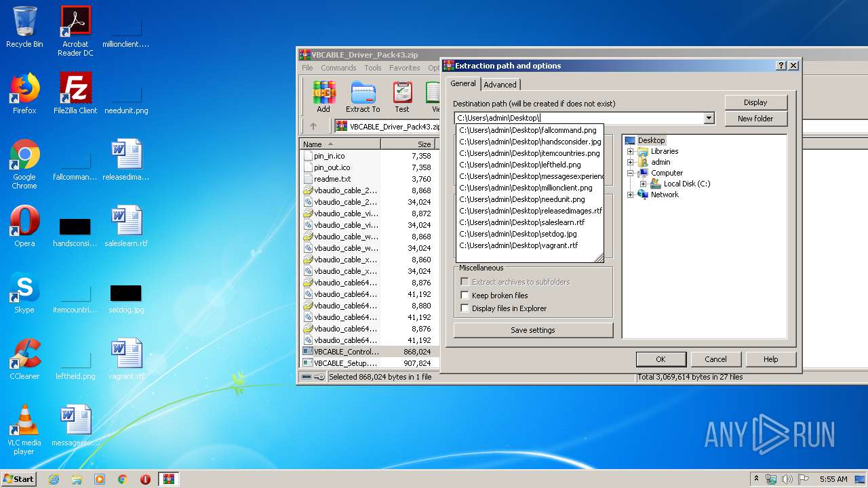The image size is (868, 488).
Task: Select the Skype desktop shortcut
Action: 24,293
